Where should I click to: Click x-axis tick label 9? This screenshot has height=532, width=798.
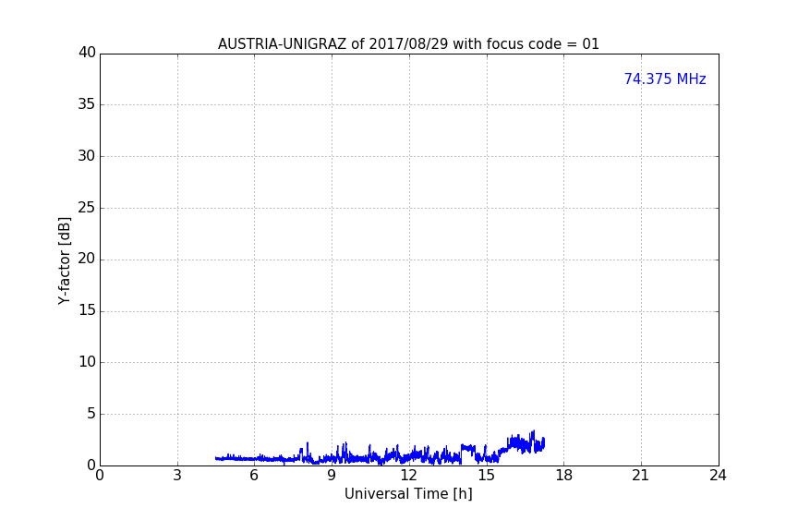coord(332,476)
